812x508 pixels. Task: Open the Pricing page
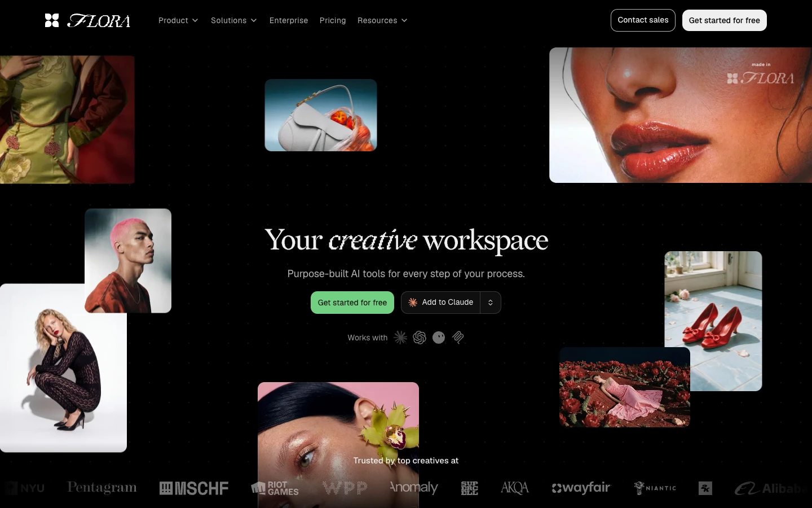(x=333, y=20)
